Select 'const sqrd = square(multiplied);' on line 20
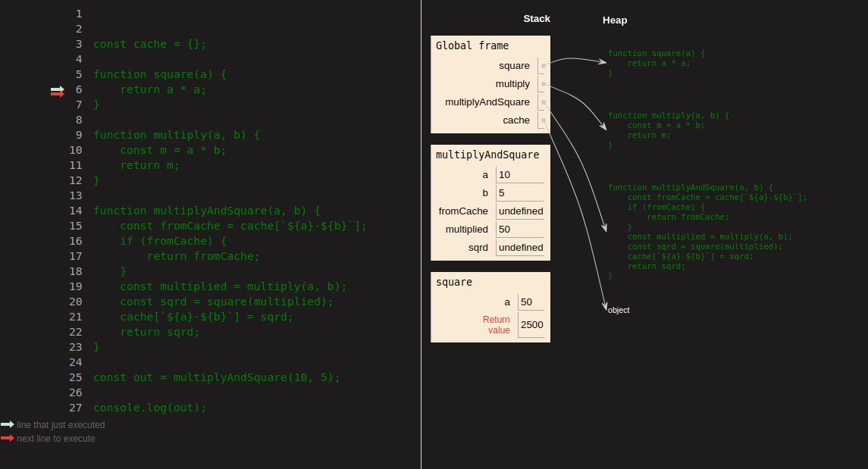Viewport: 868px width, 469px height. click(x=227, y=302)
